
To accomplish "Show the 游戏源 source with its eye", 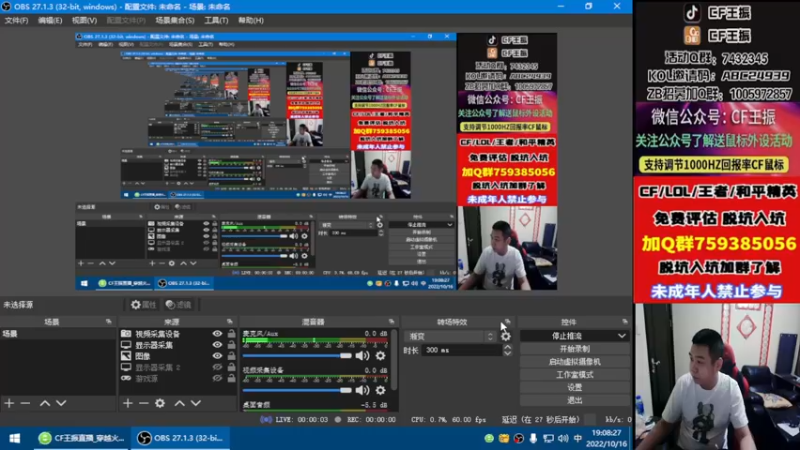I will [217, 379].
